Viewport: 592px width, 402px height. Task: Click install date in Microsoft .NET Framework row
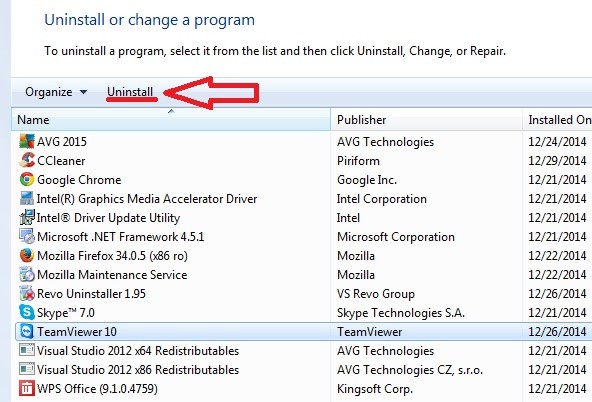pyautogui.click(x=557, y=237)
